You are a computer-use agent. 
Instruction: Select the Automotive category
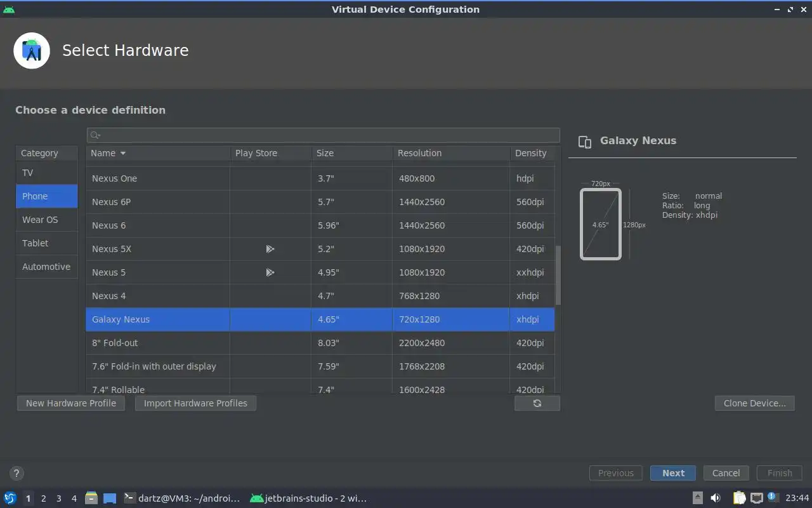(x=47, y=267)
